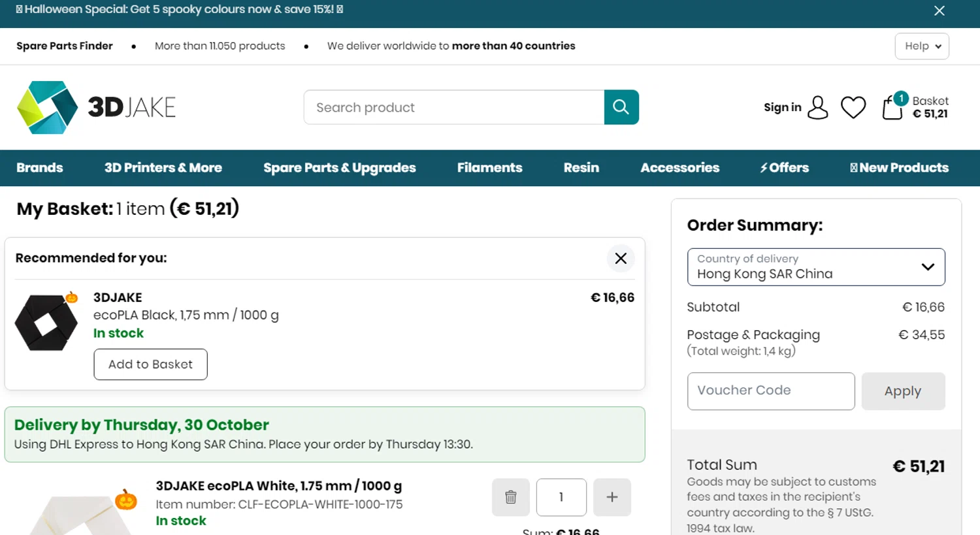Add ecoPLA Black to basket
Screen dimensions: 980x535
pyautogui.click(x=150, y=365)
